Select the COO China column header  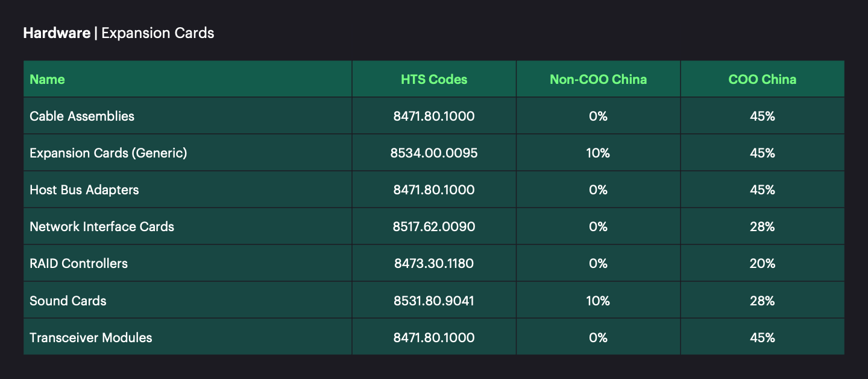pyautogui.click(x=762, y=79)
